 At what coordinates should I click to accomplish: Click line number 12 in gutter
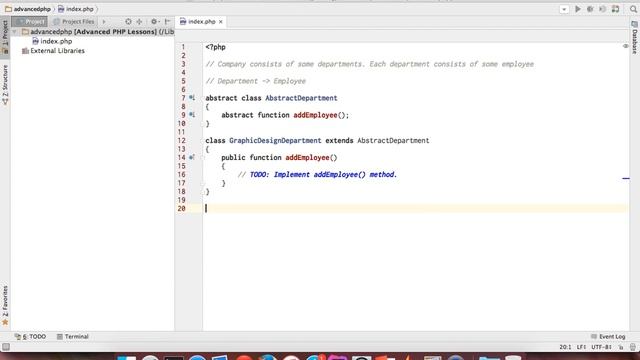pyautogui.click(x=181, y=140)
